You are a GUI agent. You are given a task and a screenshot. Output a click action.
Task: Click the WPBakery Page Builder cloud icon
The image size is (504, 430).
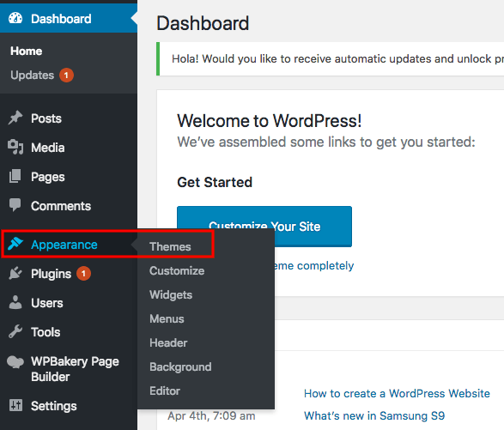(15, 362)
